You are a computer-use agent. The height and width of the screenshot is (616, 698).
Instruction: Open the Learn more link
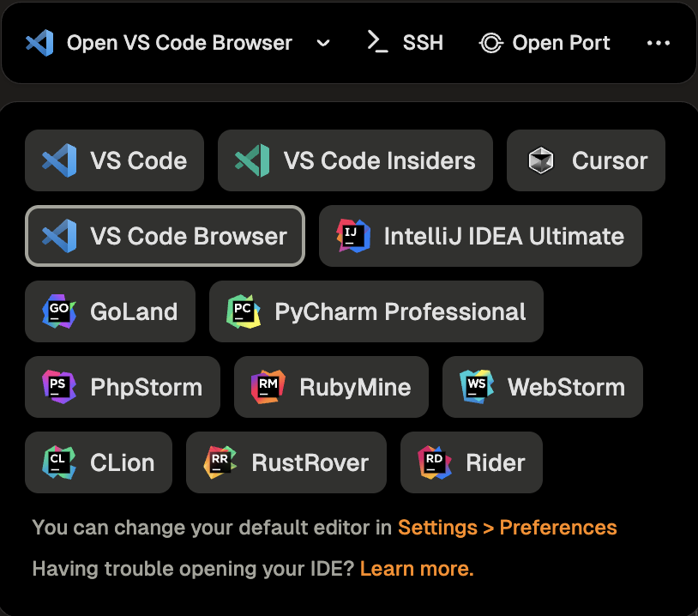click(x=417, y=569)
